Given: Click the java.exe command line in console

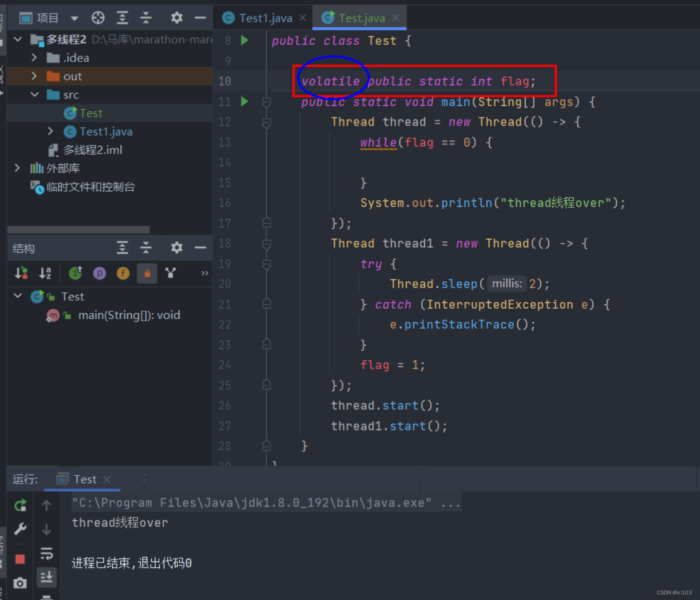Looking at the screenshot, I should pos(266,503).
